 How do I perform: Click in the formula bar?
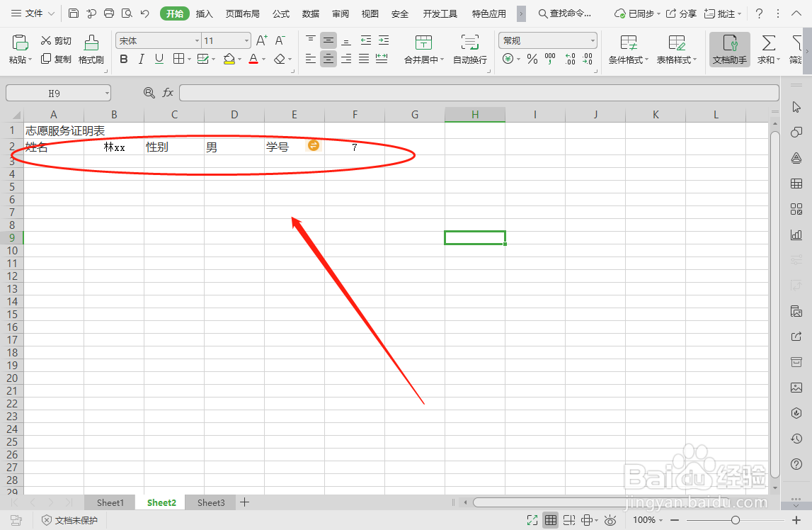point(479,93)
